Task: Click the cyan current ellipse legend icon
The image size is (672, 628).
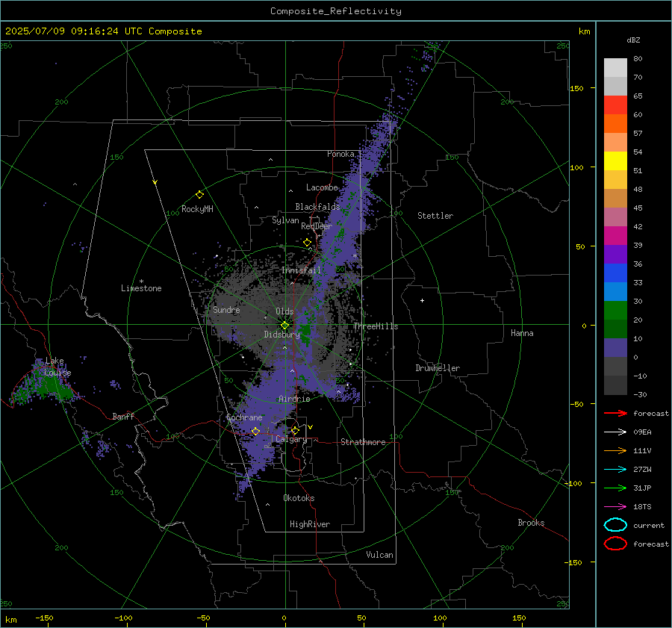Action: point(615,525)
